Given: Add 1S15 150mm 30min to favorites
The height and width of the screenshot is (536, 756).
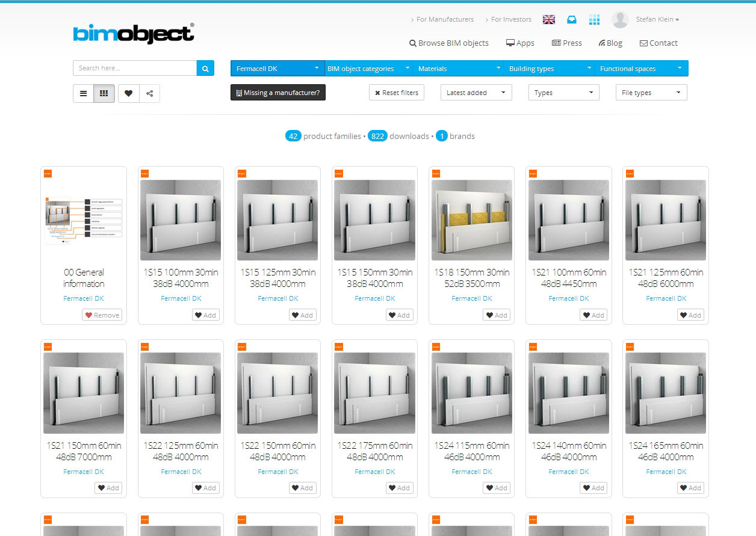Looking at the screenshot, I should pos(399,315).
